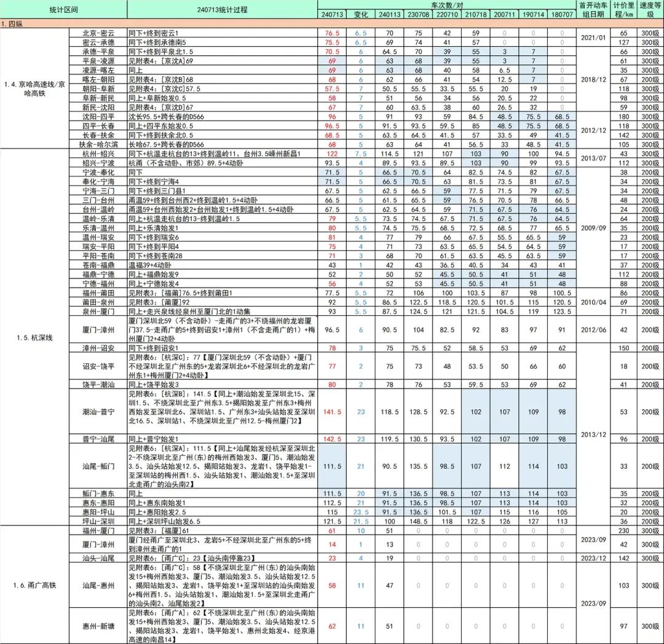664x644 pixels.
Task: Click the 北京-密云 section cell
Action: coord(98,33)
